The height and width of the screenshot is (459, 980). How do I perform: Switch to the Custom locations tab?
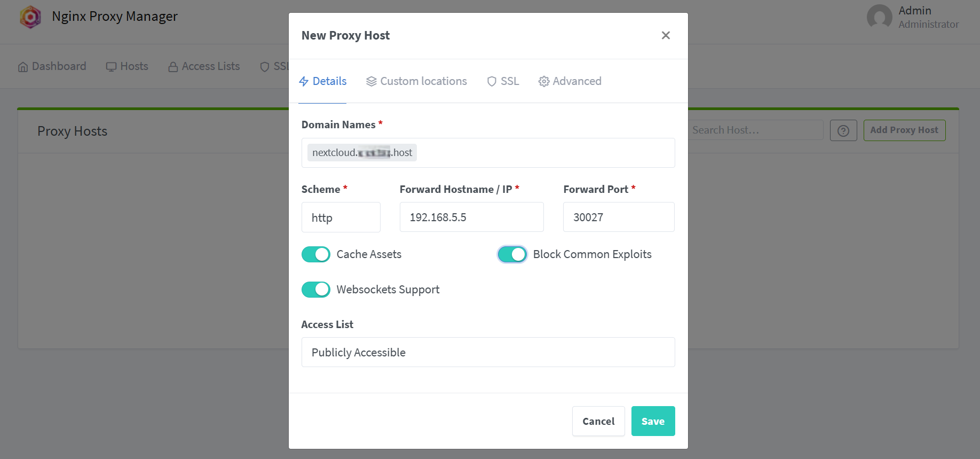pos(416,81)
